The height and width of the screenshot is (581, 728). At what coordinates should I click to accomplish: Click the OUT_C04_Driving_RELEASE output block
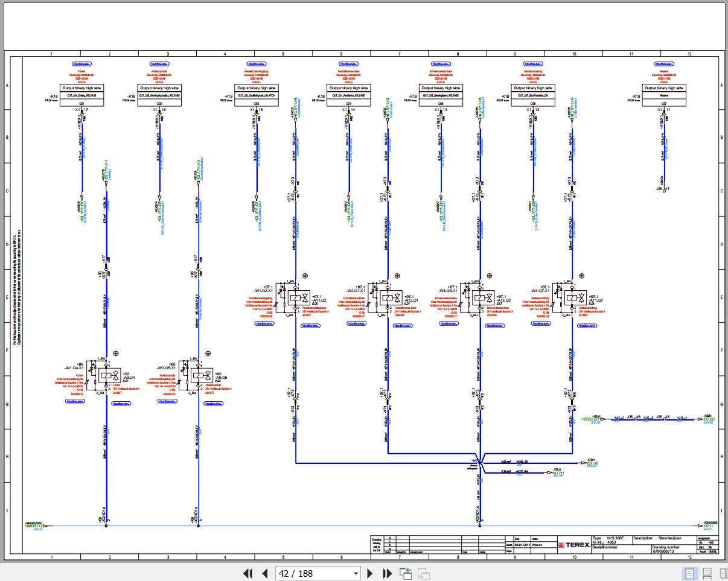click(x=81, y=95)
